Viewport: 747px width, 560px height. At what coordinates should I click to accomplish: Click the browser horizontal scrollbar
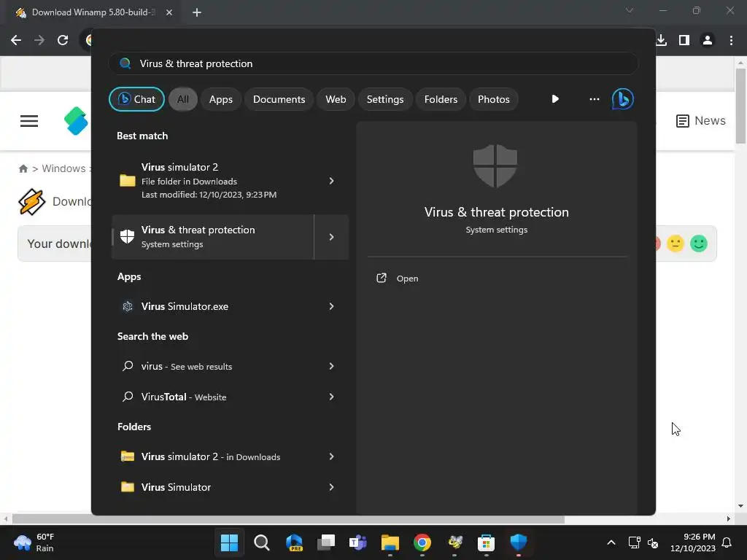click(x=288, y=519)
